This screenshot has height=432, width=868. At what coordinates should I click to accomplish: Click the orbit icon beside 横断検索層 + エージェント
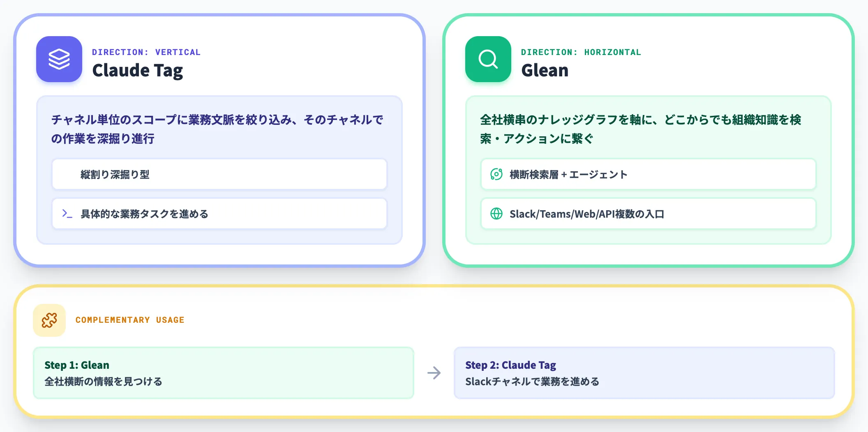click(496, 174)
